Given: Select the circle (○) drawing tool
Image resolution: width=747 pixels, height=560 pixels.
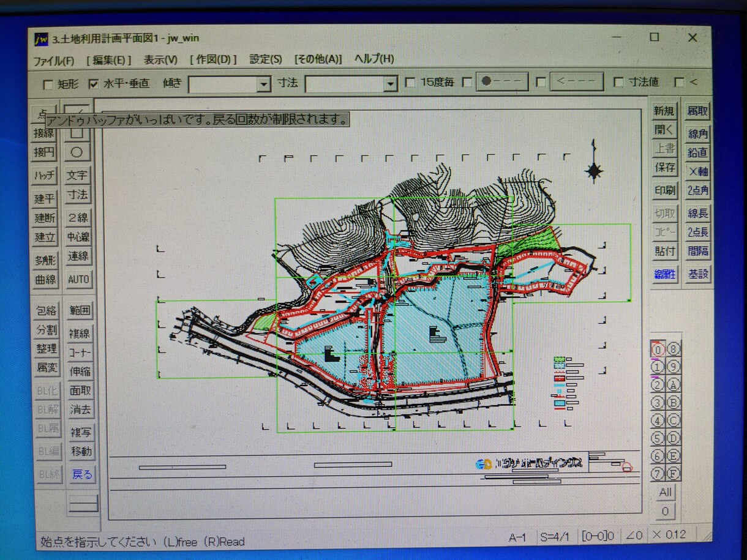Looking at the screenshot, I should (78, 152).
